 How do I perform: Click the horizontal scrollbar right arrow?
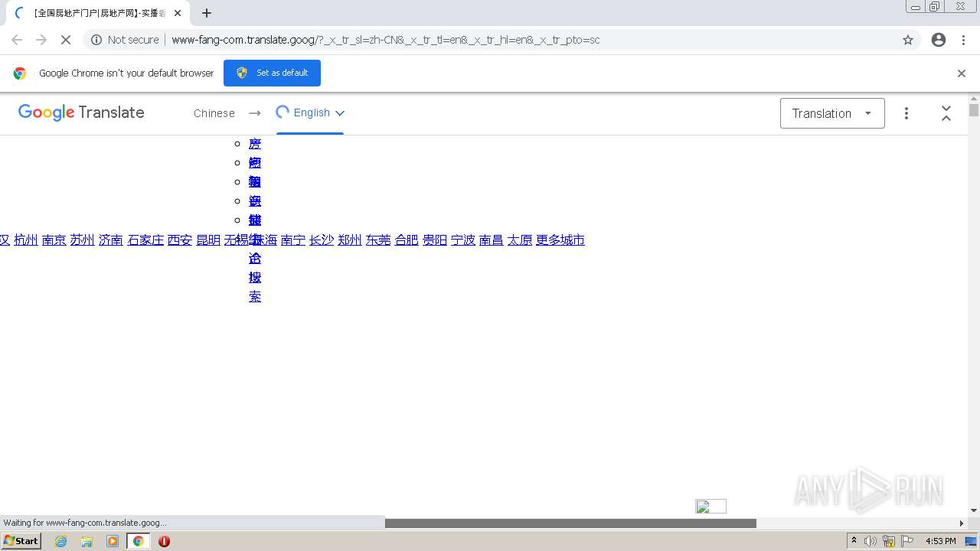tap(962, 523)
